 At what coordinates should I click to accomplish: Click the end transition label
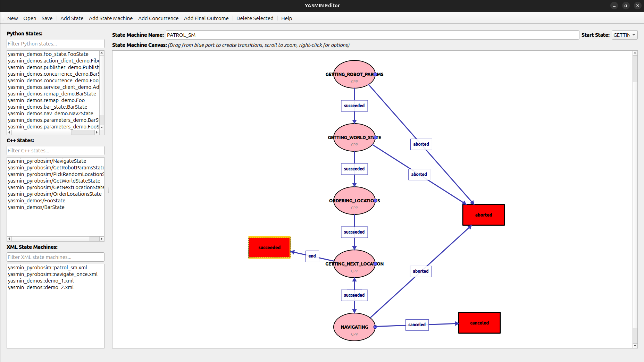(312, 256)
